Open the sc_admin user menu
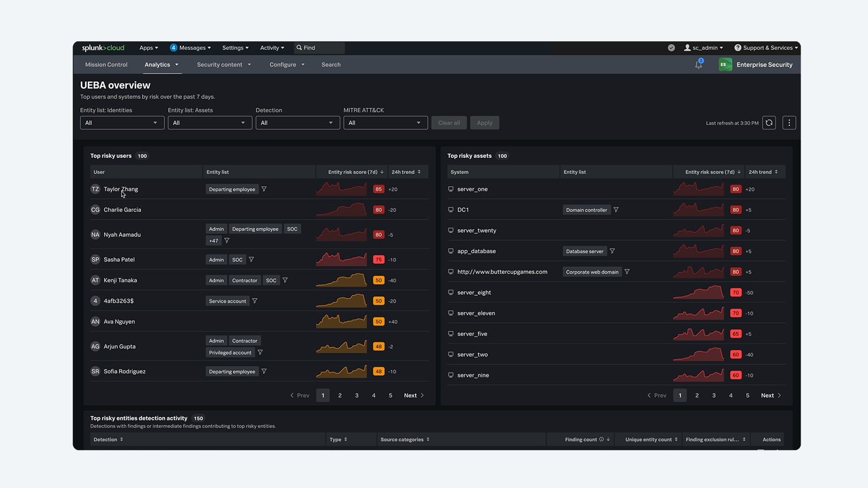Screen dimensions: 868x488 (704, 48)
